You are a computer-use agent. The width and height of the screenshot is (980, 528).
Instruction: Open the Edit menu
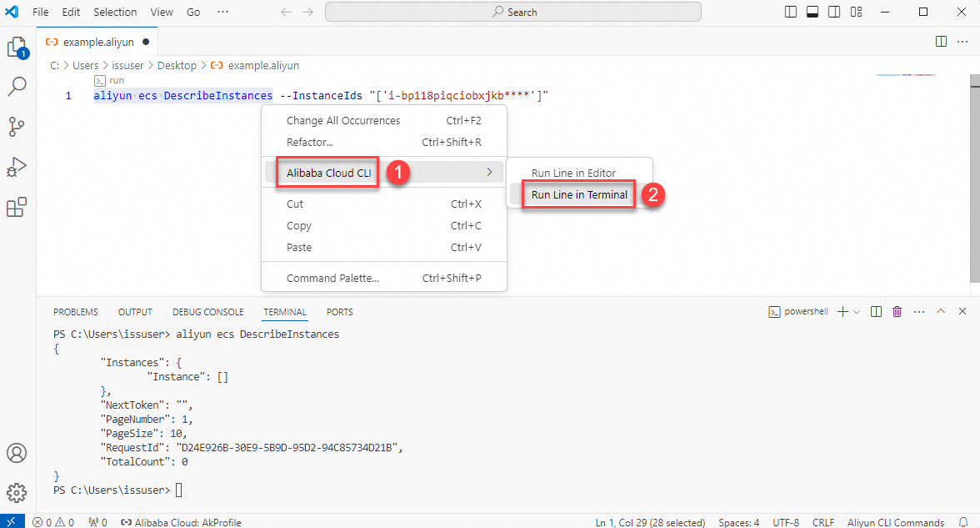(72, 12)
